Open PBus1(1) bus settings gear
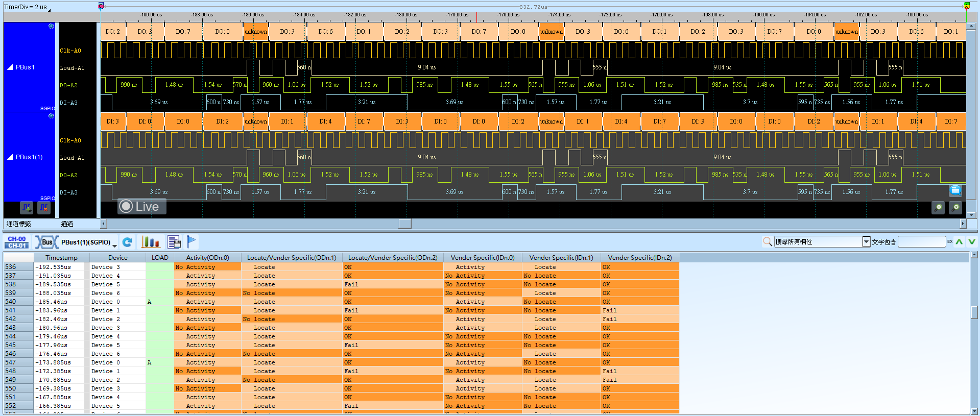The width and height of the screenshot is (980, 416). (x=51, y=116)
